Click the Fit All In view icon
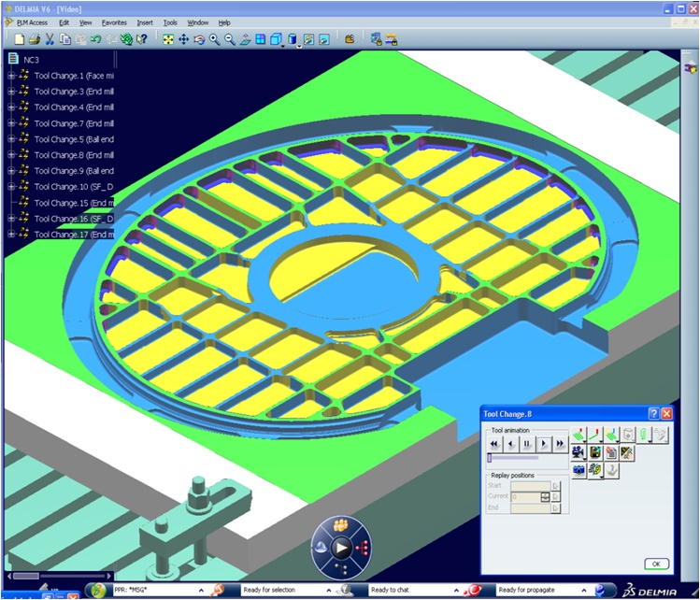 [168, 39]
